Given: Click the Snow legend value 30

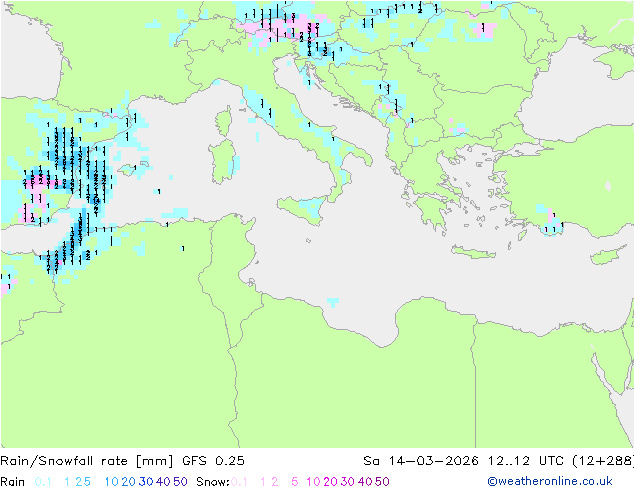Looking at the screenshot, I should pos(348,482).
